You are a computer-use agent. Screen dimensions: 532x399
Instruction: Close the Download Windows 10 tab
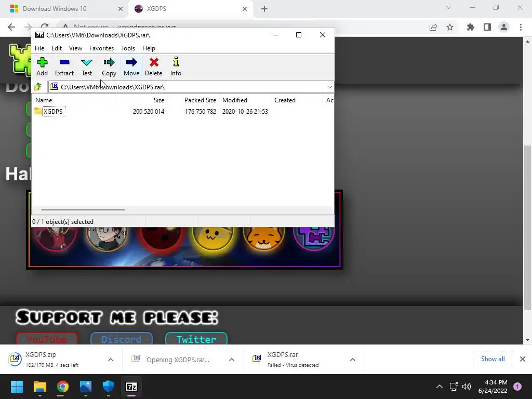tap(121, 9)
